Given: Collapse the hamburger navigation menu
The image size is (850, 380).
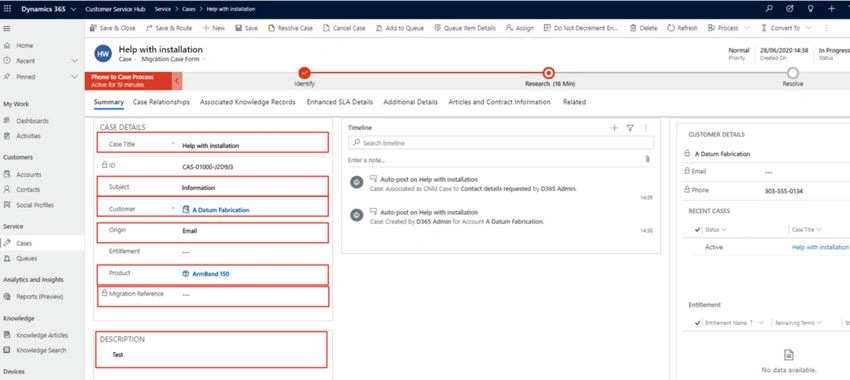Looking at the screenshot, I should coord(7,28).
